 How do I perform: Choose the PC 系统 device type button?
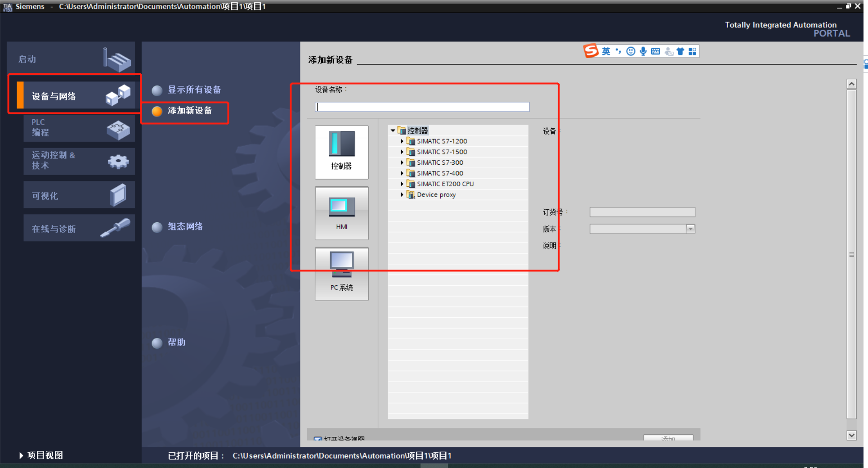click(x=341, y=274)
